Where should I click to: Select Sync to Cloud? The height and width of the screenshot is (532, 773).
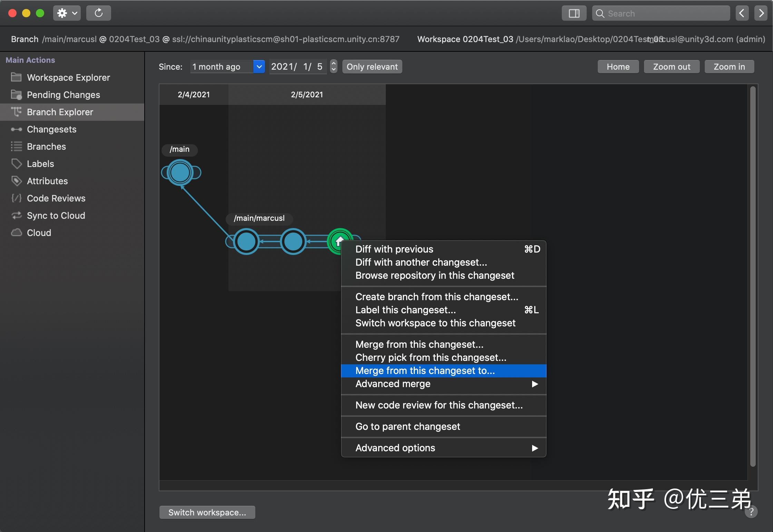click(x=56, y=215)
